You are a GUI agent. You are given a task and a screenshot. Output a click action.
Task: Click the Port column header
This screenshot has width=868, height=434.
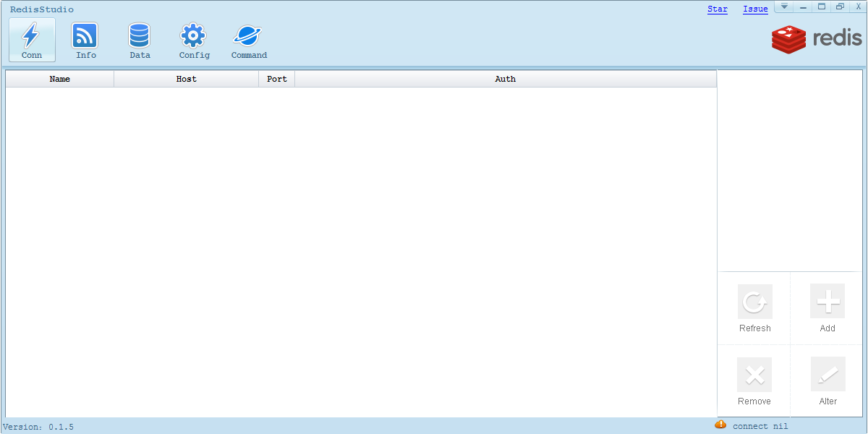pyautogui.click(x=277, y=79)
